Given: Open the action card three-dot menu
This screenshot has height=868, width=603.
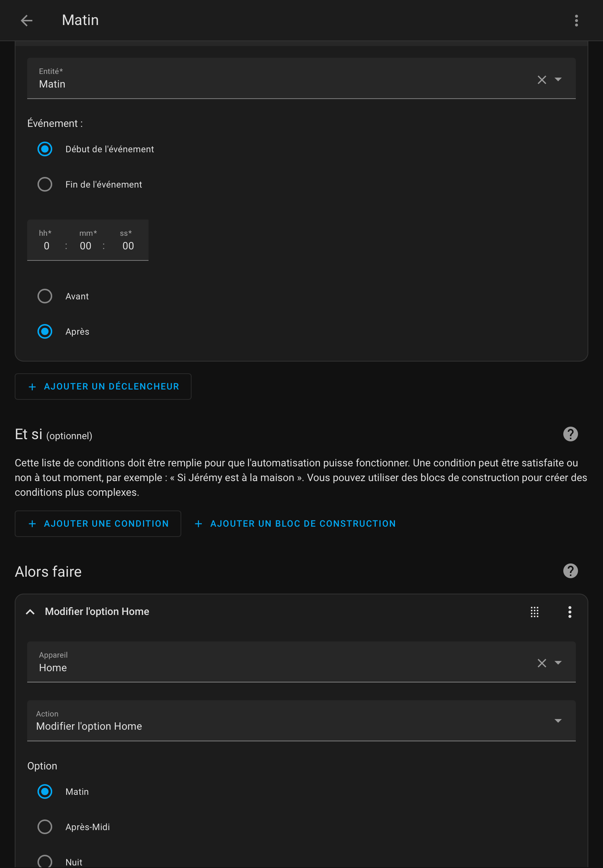Looking at the screenshot, I should pyautogui.click(x=570, y=612).
